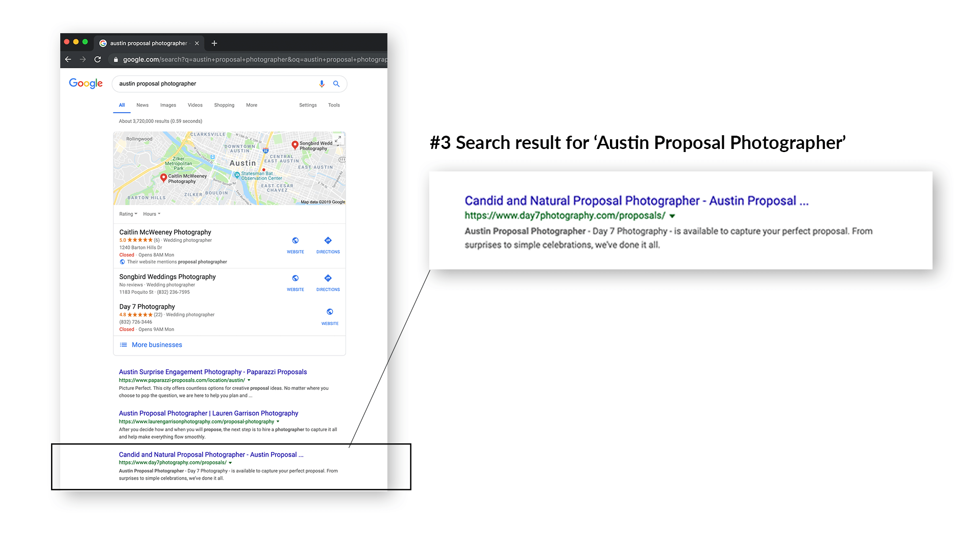Open search Tools
The width and height of the screenshot is (980, 551).
(x=334, y=105)
